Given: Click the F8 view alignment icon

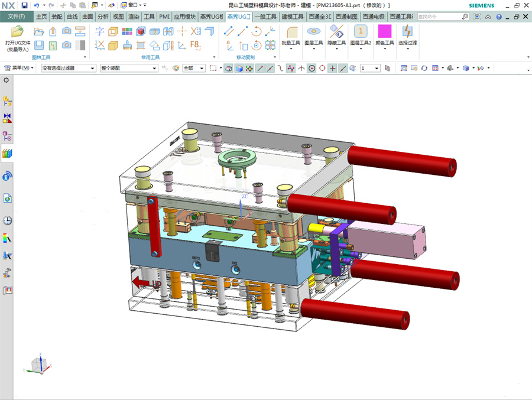Looking at the screenshot, I should 195,44.
